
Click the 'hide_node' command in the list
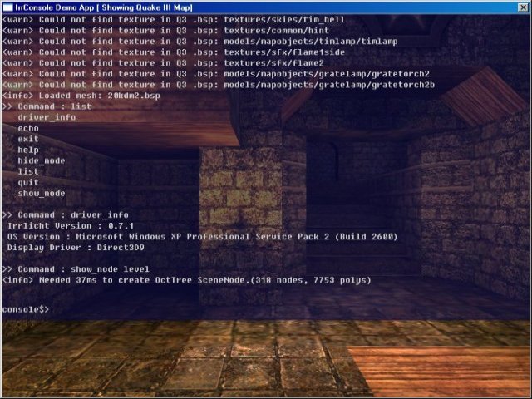click(x=42, y=160)
